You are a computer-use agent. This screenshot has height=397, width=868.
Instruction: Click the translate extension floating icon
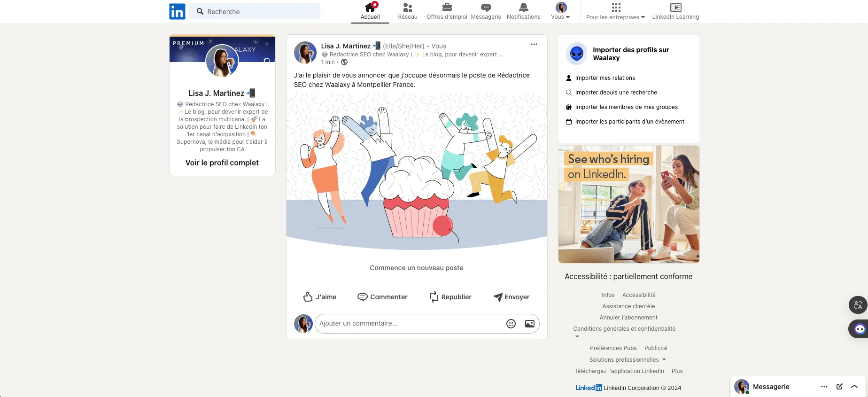[858, 305]
